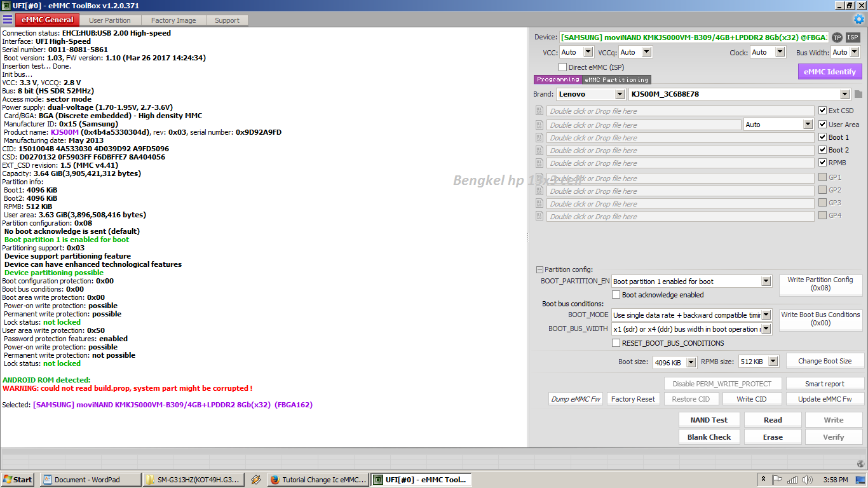
Task: Select the Programming sub-tab
Action: point(558,79)
